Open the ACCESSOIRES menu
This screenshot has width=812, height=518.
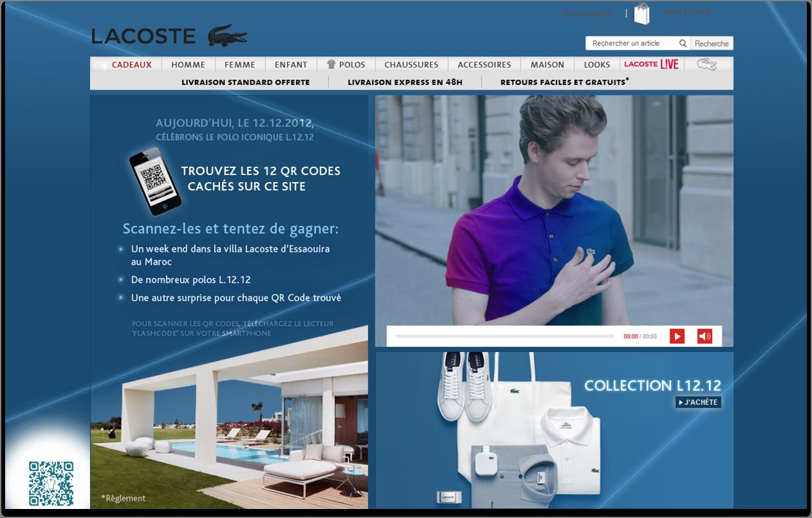point(484,64)
